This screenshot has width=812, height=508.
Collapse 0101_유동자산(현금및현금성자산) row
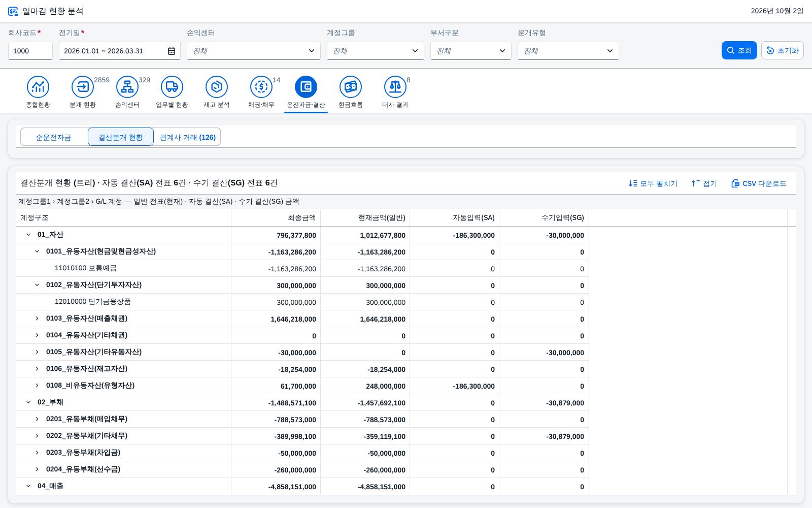(37, 251)
